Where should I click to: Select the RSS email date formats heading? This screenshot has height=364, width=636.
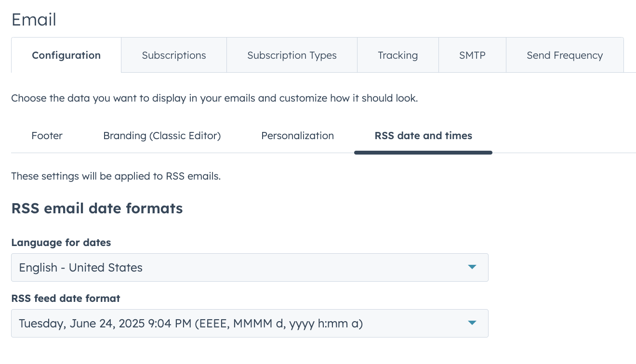coord(96,208)
